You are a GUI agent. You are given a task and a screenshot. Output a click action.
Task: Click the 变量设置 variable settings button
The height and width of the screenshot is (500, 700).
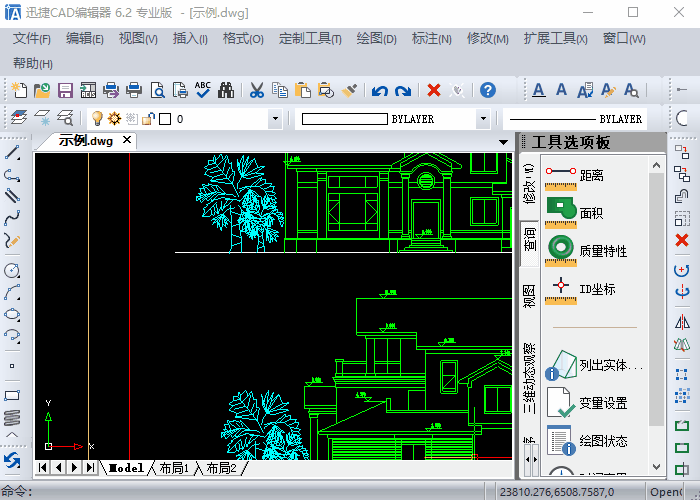(603, 403)
